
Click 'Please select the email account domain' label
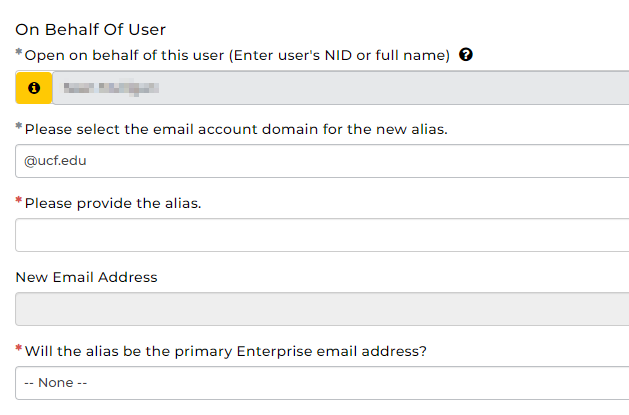tap(236, 130)
